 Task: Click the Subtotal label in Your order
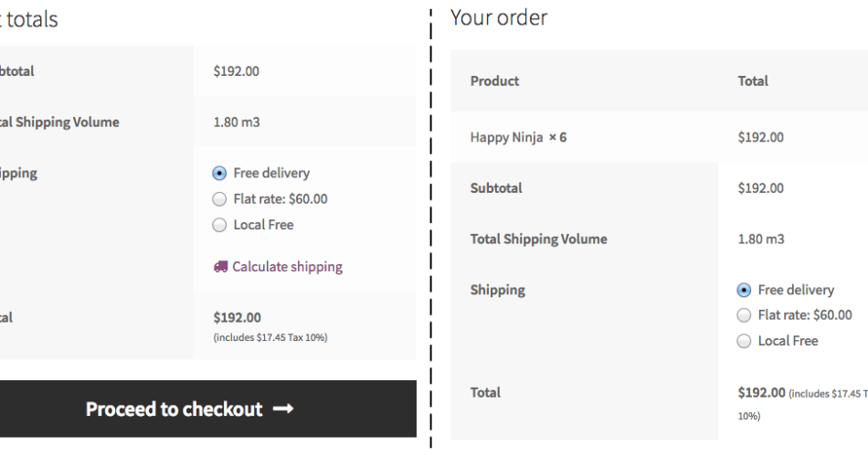pyautogui.click(x=496, y=188)
